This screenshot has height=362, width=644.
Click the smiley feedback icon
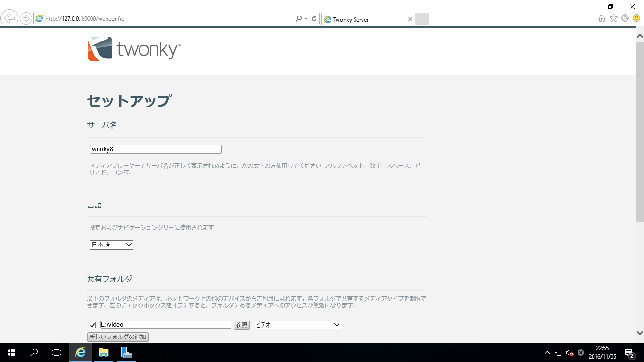click(x=636, y=18)
